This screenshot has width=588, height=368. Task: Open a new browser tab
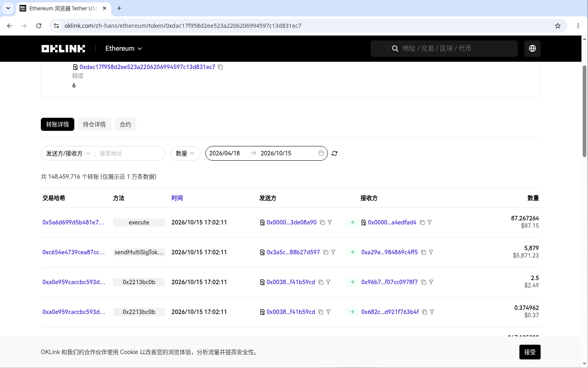click(x=119, y=8)
